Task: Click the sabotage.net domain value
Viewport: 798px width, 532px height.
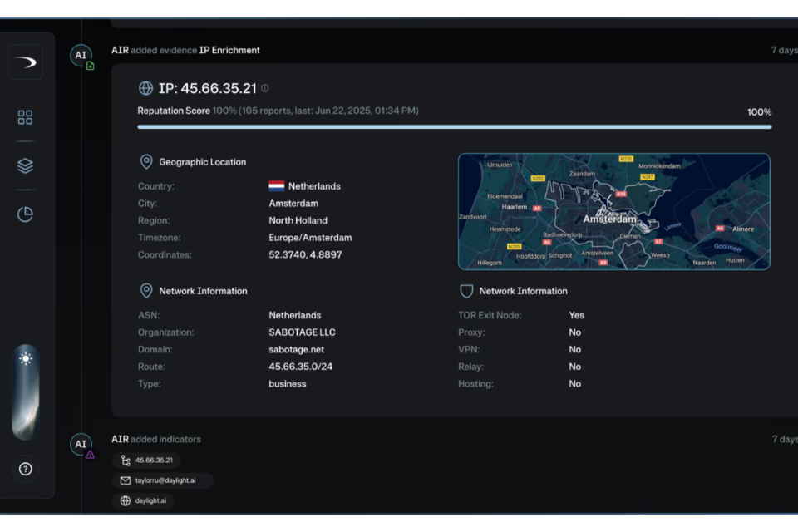Action: (x=296, y=350)
